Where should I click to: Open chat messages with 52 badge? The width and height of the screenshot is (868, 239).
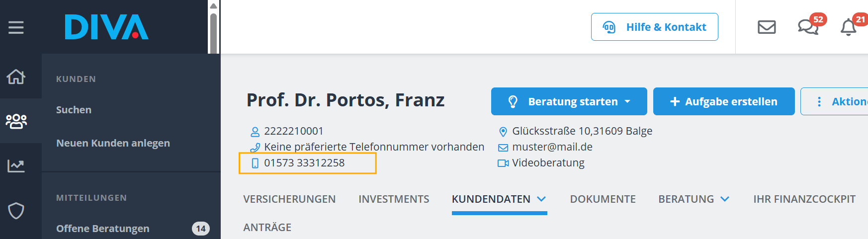808,27
